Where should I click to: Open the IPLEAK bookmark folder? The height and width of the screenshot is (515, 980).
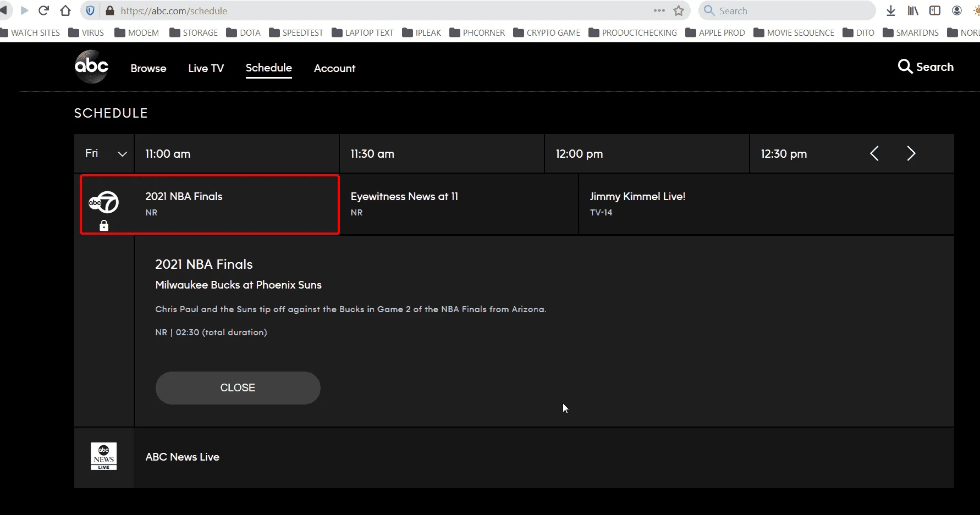tap(422, 32)
